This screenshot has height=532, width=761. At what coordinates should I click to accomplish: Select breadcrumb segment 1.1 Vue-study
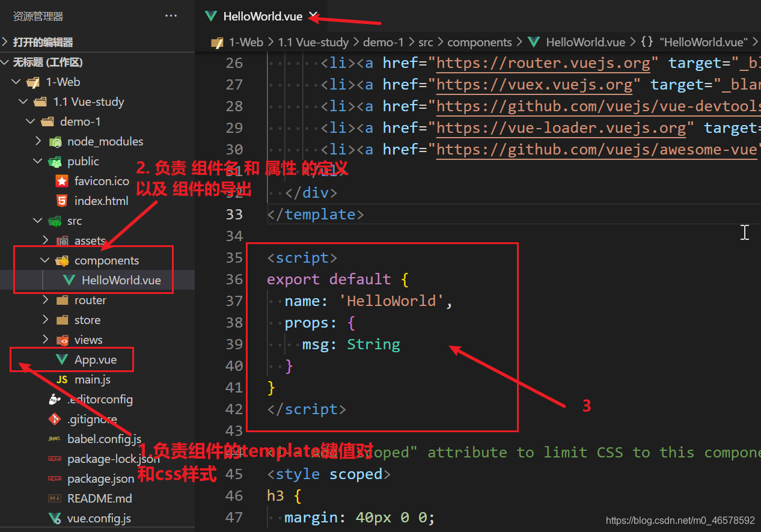[x=313, y=42]
